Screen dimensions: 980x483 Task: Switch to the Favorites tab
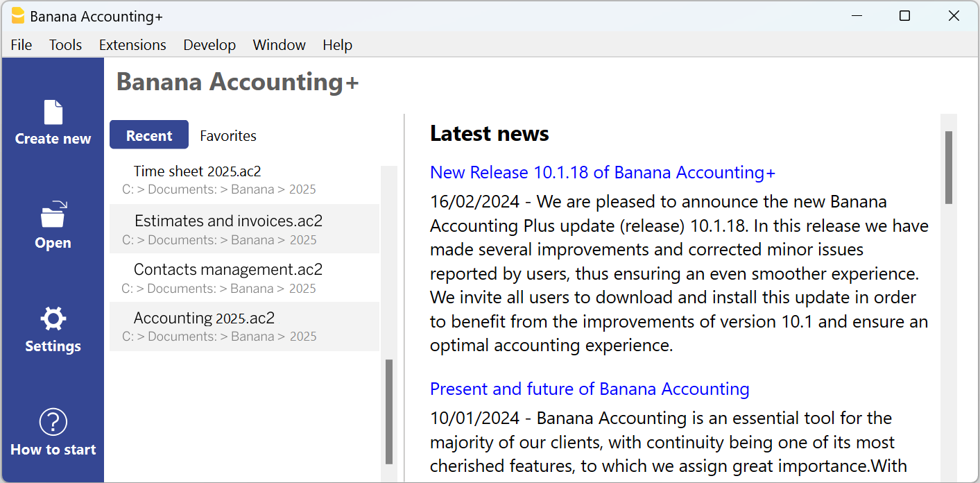point(228,136)
